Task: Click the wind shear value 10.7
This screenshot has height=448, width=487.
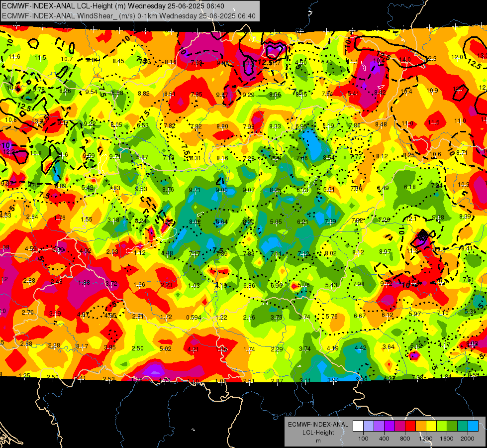Action: point(67,59)
